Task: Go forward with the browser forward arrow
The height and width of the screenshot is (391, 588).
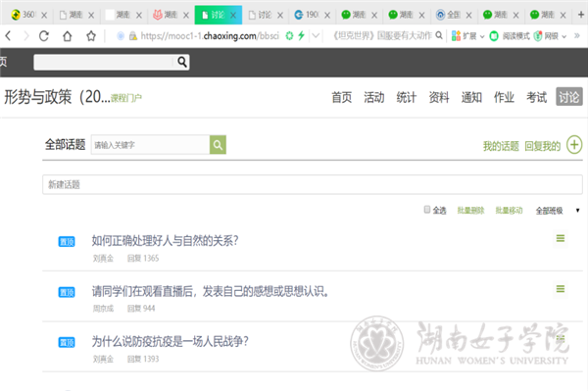Action: click(x=25, y=36)
